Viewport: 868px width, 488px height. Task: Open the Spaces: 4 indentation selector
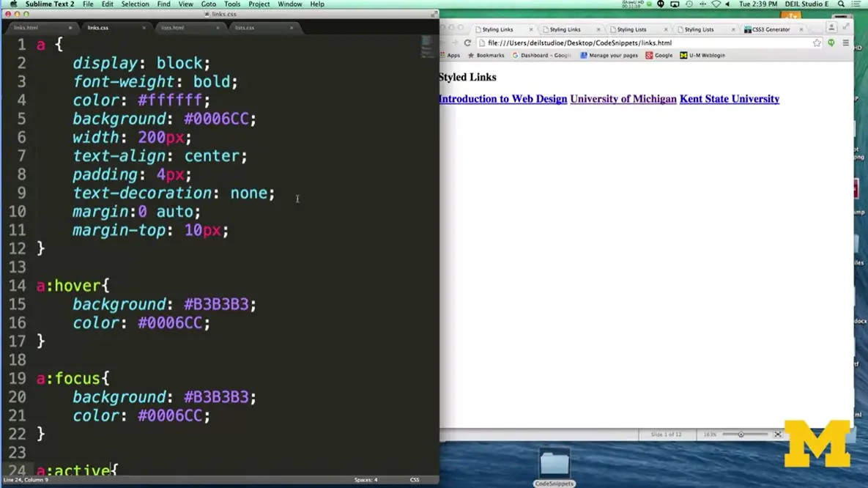coord(366,480)
